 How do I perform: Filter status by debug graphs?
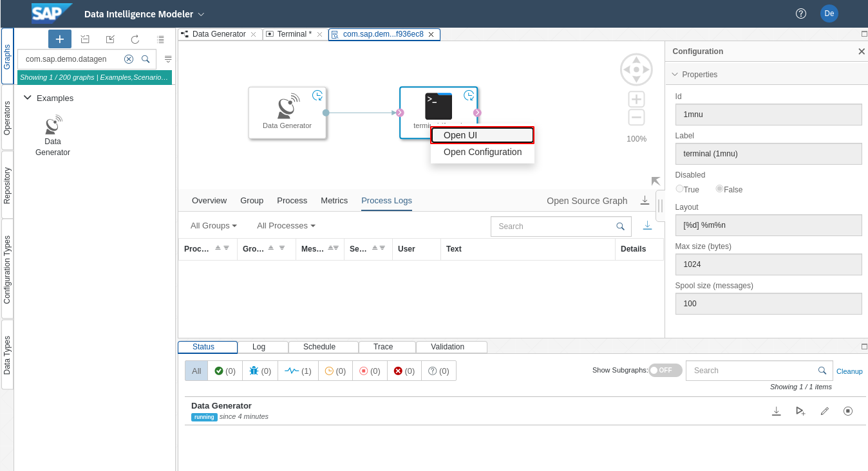click(260, 371)
